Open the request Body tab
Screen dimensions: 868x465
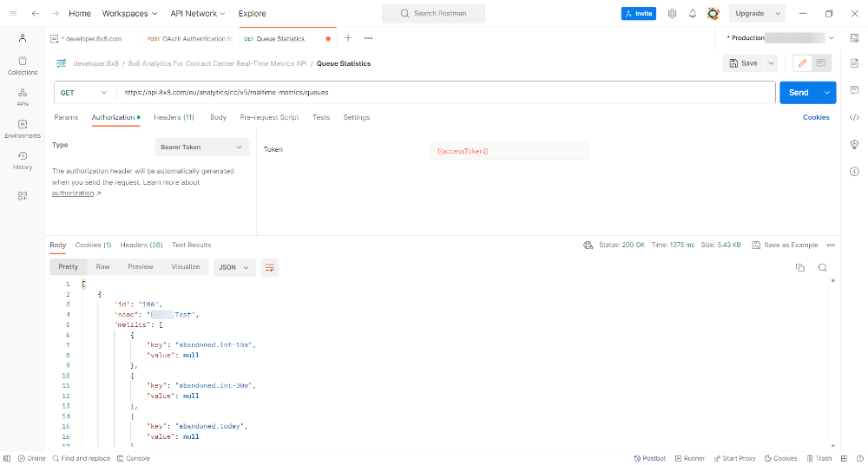click(218, 117)
